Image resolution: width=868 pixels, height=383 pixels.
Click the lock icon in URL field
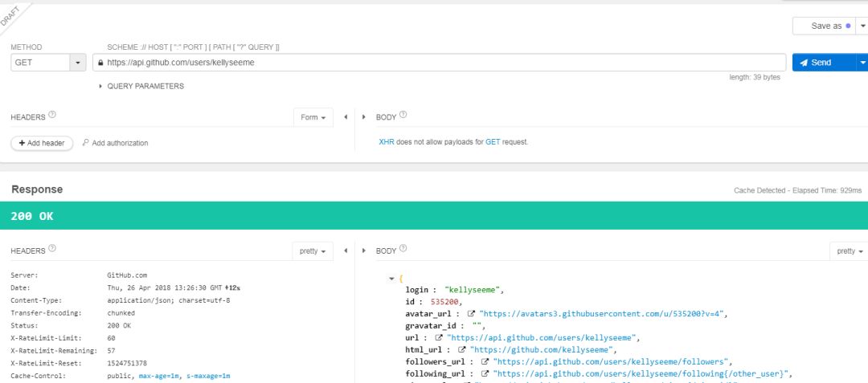coord(100,63)
